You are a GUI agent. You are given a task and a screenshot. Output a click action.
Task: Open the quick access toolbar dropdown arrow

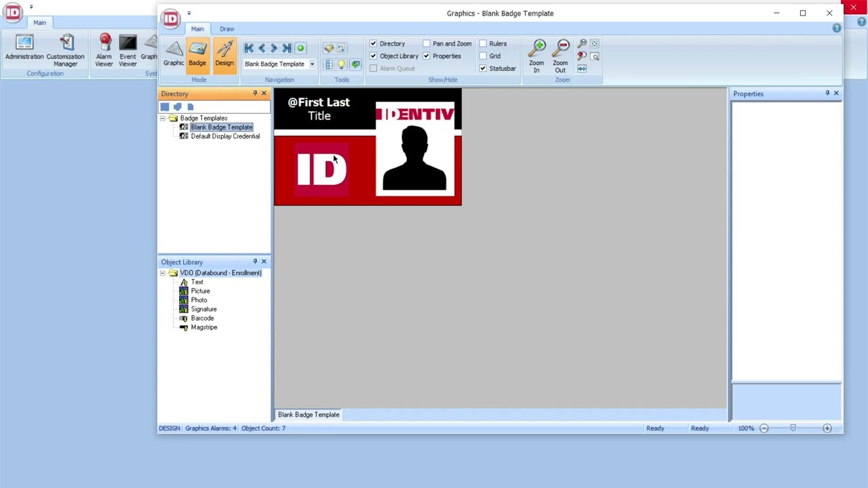pos(189,13)
